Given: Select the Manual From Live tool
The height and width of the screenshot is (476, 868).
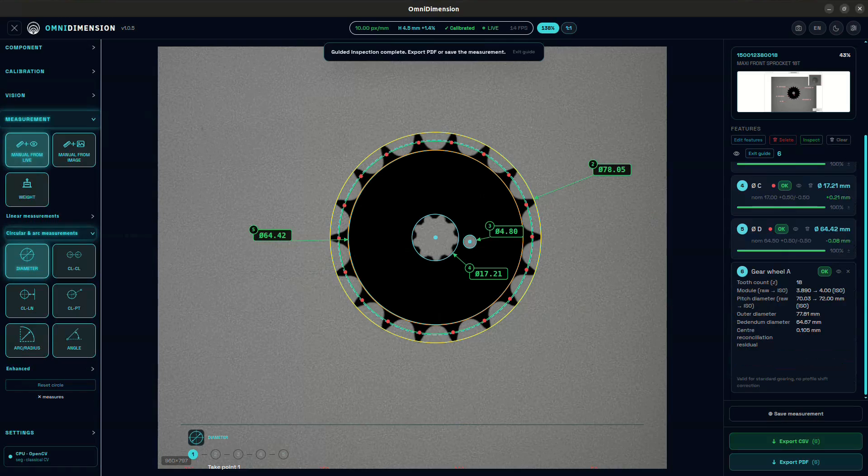Looking at the screenshot, I should coord(27,150).
